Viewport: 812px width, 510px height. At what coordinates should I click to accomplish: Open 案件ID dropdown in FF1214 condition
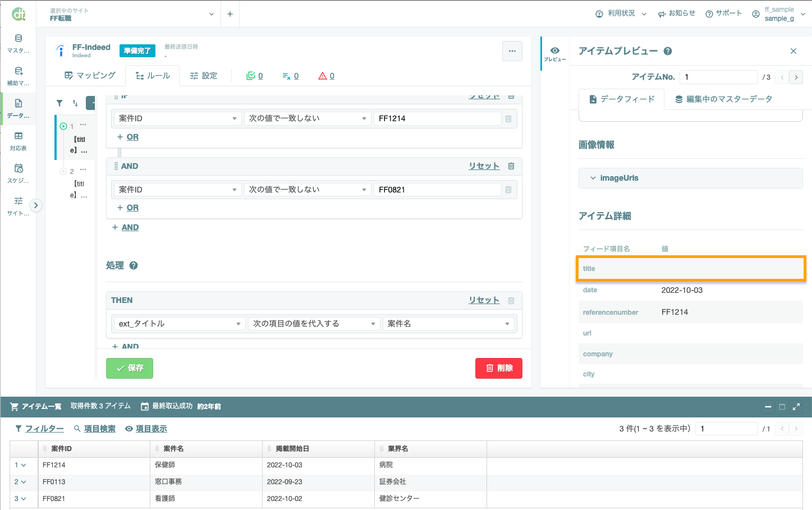click(x=178, y=118)
